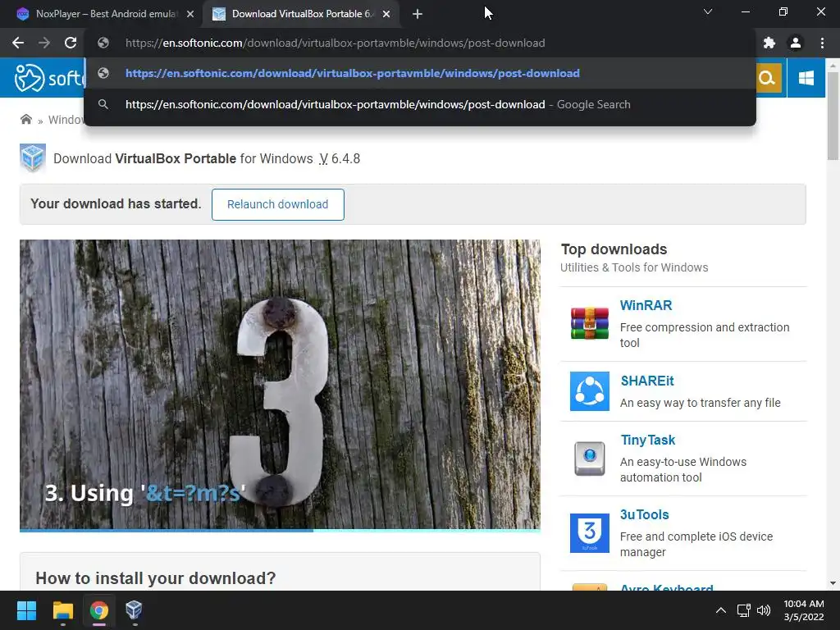Click the "Top downloads" heading

click(614, 249)
